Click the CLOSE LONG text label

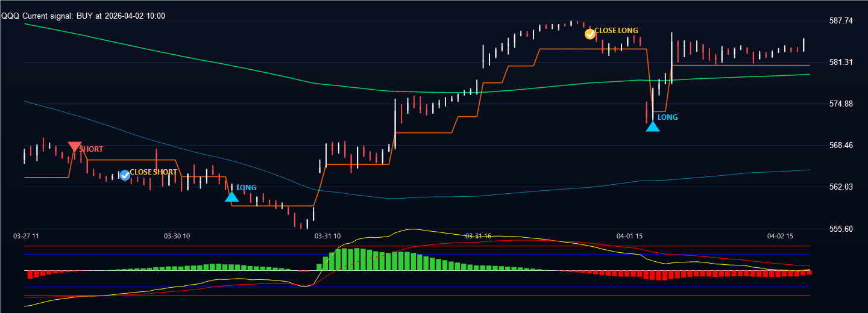tap(616, 31)
